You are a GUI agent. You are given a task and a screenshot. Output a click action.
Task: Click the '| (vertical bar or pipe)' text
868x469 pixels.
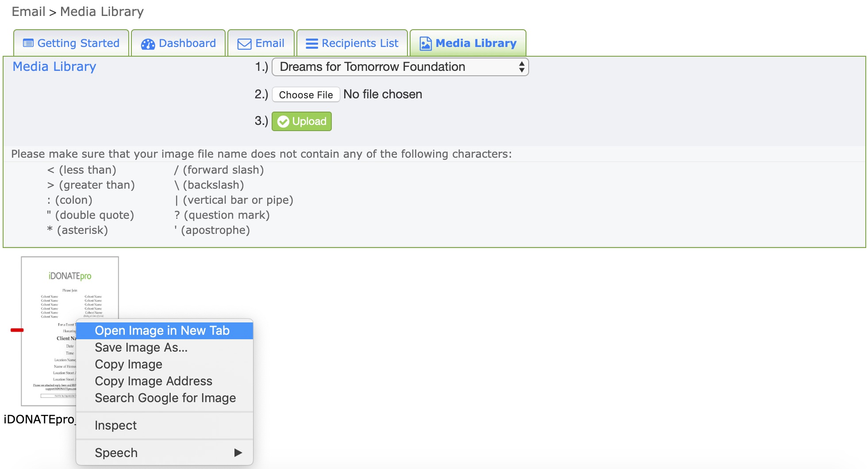234,200
